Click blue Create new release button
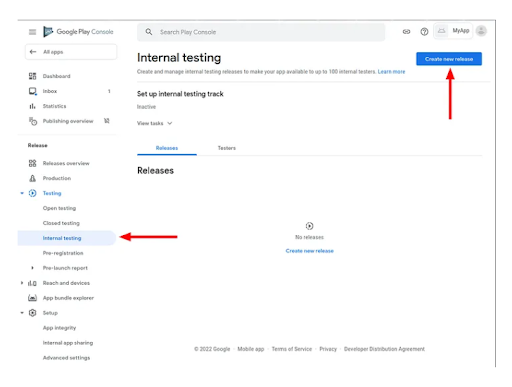Viewport: 512px width, 387px height. (x=449, y=59)
